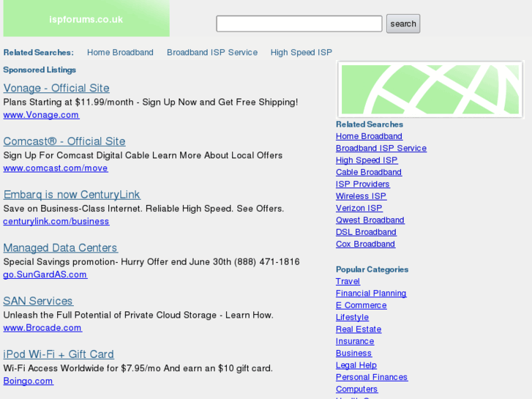Choose the Insurance category
Screen dimensions: 532x399
(355, 341)
